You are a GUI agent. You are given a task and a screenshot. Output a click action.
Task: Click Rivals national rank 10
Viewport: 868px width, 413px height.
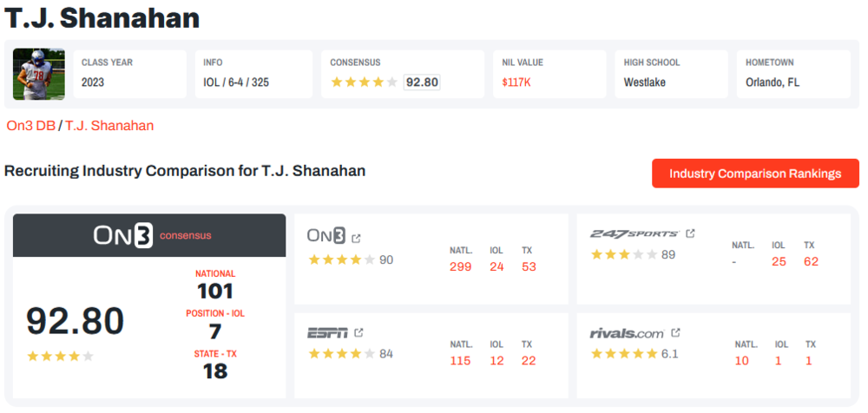tap(741, 360)
